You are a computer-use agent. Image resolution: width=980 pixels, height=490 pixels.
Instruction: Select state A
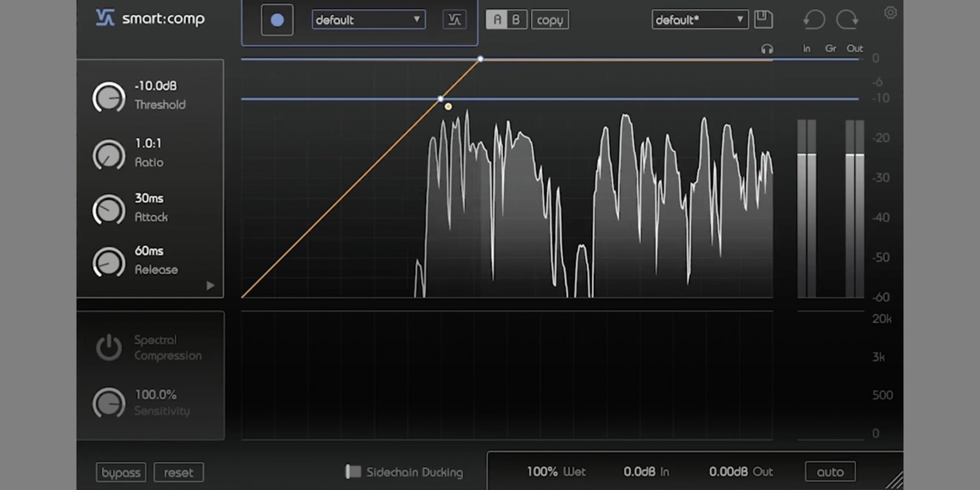pos(497,20)
